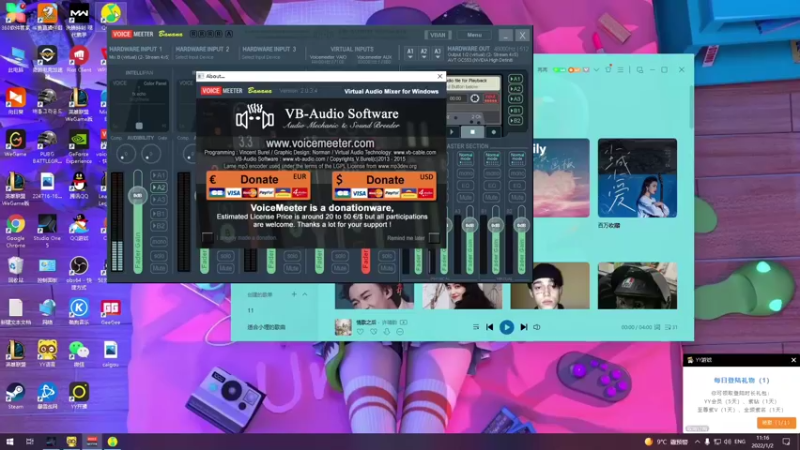Toggle cassette recorder A1 output

(x=515, y=79)
